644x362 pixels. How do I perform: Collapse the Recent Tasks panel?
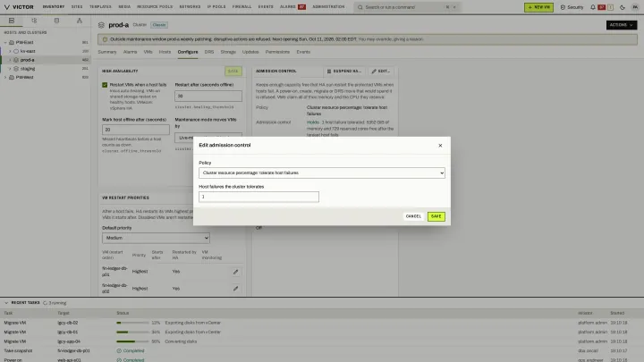[x=6, y=303]
